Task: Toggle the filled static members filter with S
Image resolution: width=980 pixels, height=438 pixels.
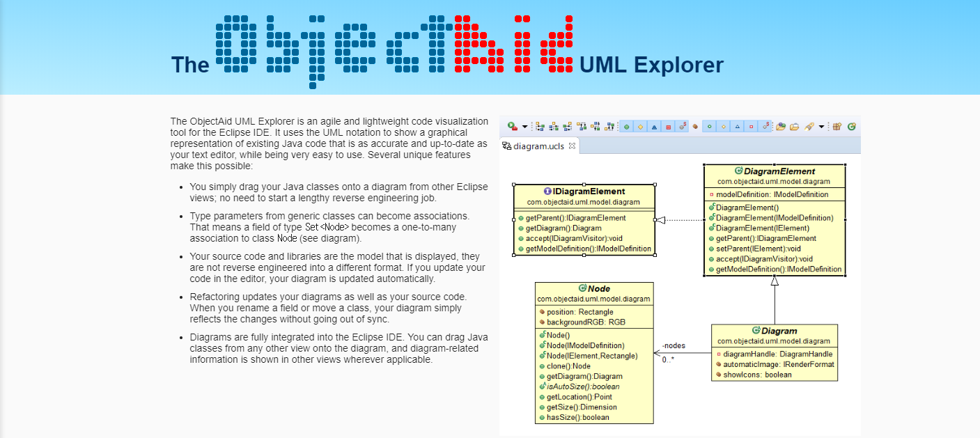Action: (683, 127)
